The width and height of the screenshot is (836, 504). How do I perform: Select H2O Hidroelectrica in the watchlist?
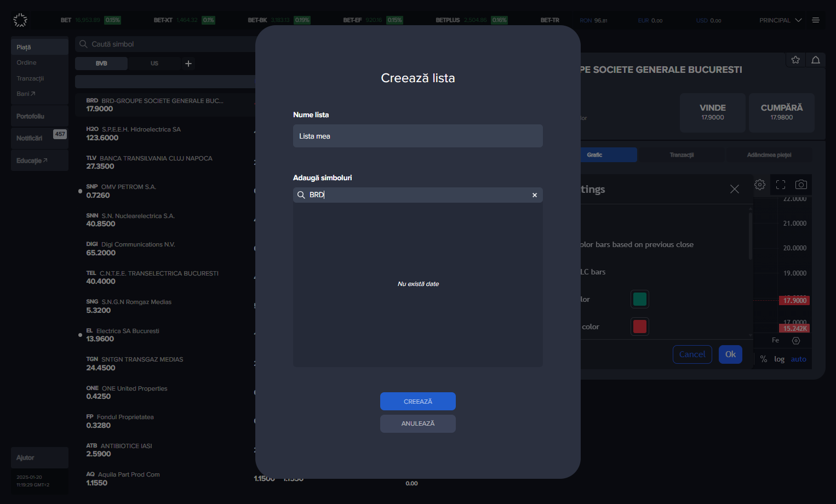click(165, 134)
